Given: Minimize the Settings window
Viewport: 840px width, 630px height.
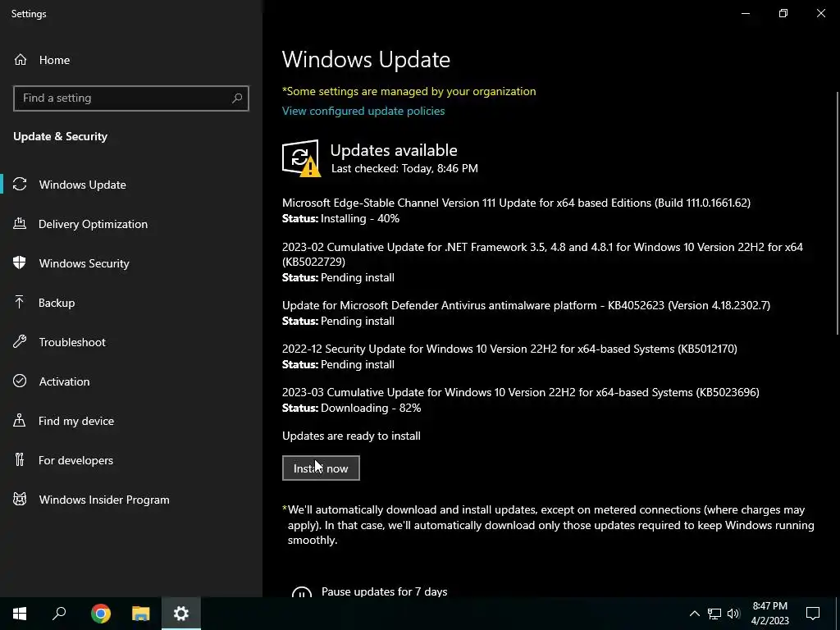Looking at the screenshot, I should (745, 13).
